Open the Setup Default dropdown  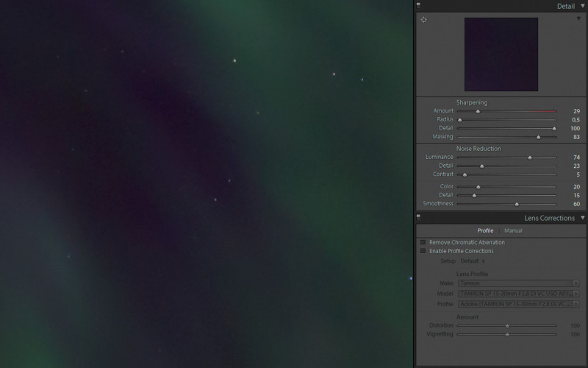point(473,261)
